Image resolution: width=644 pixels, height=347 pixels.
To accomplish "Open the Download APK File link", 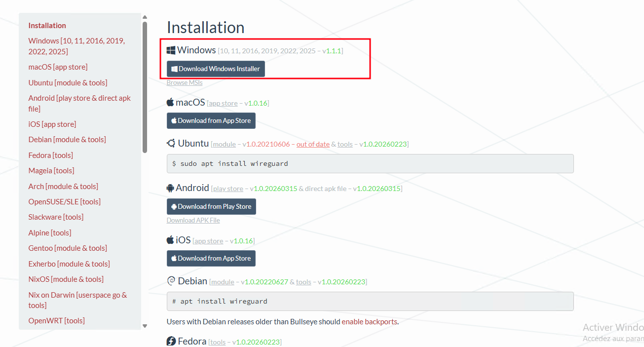I will pyautogui.click(x=193, y=221).
